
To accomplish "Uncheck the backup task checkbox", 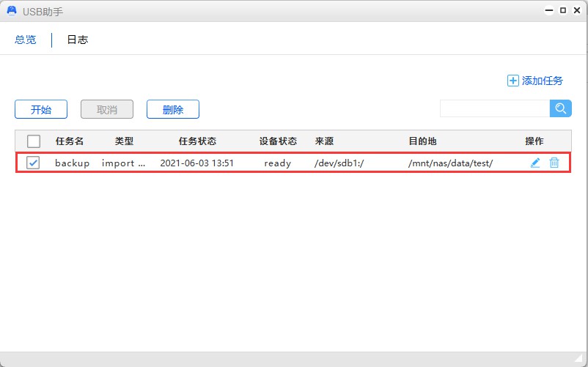I will pos(34,163).
